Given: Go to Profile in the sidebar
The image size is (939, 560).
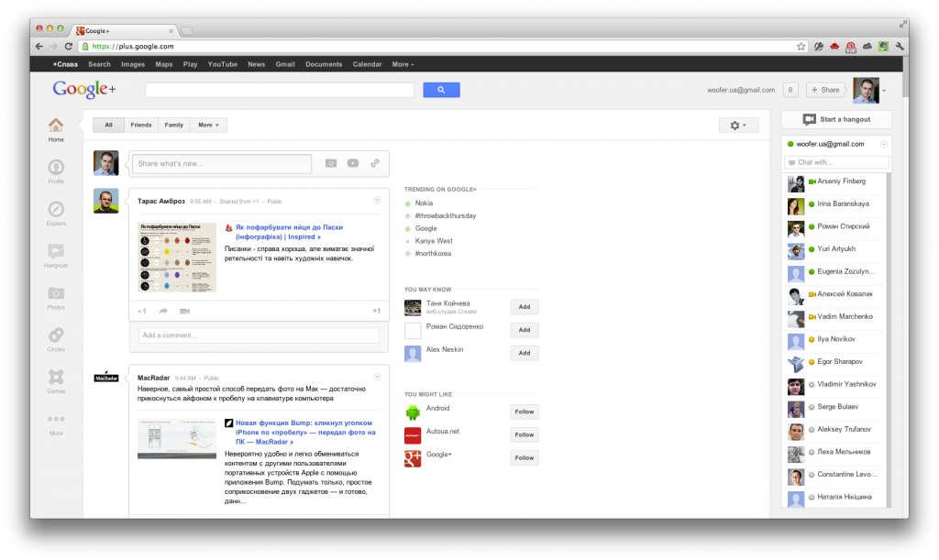Looking at the screenshot, I should (56, 167).
